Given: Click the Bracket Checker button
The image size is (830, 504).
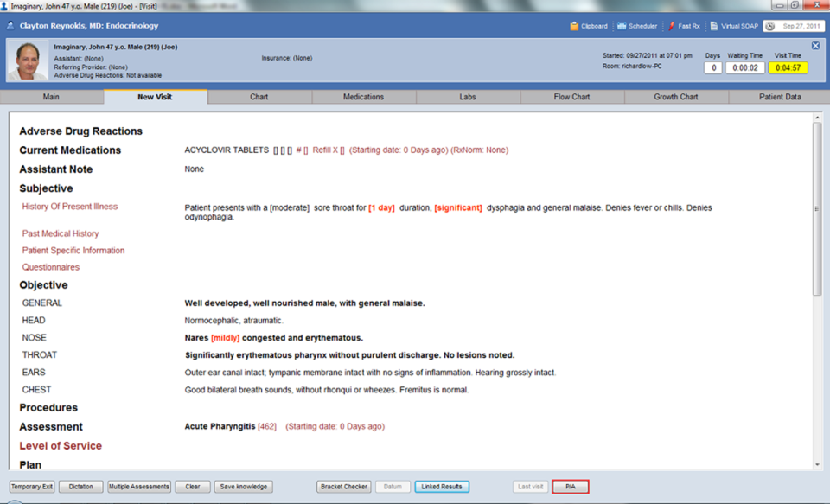Looking at the screenshot, I should [x=344, y=487].
